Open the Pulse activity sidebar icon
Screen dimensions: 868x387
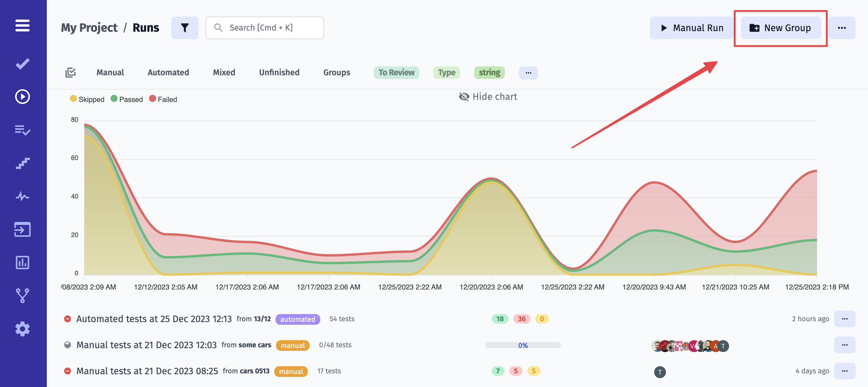click(x=22, y=196)
